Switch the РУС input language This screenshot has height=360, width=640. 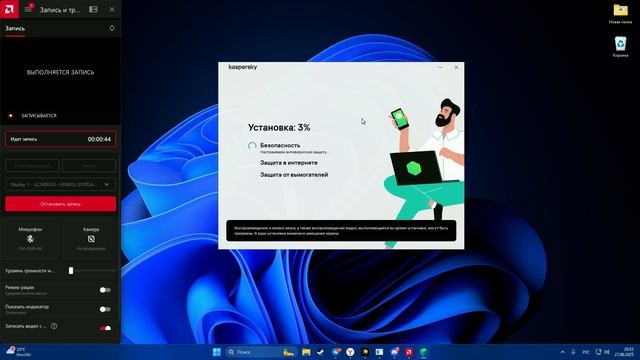point(586,352)
